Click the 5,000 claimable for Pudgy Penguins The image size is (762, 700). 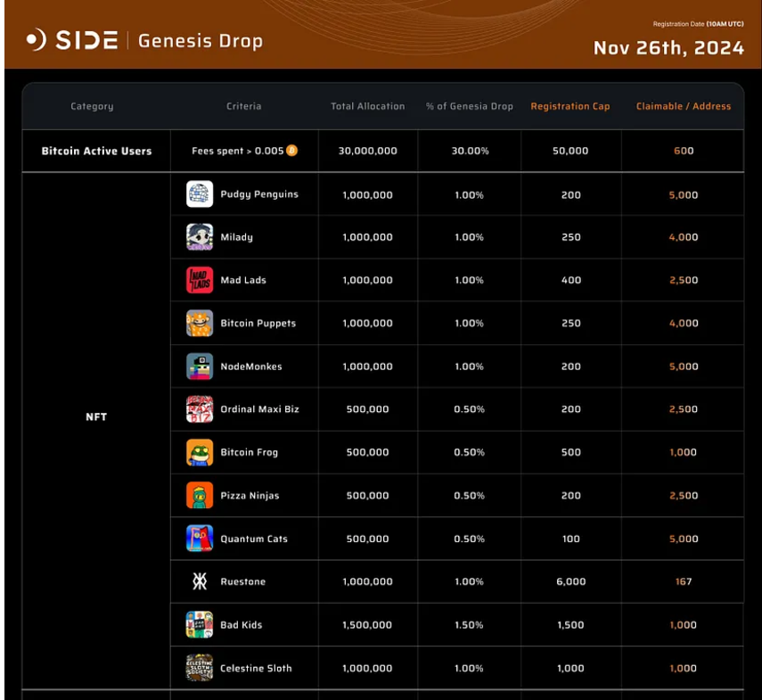(684, 195)
